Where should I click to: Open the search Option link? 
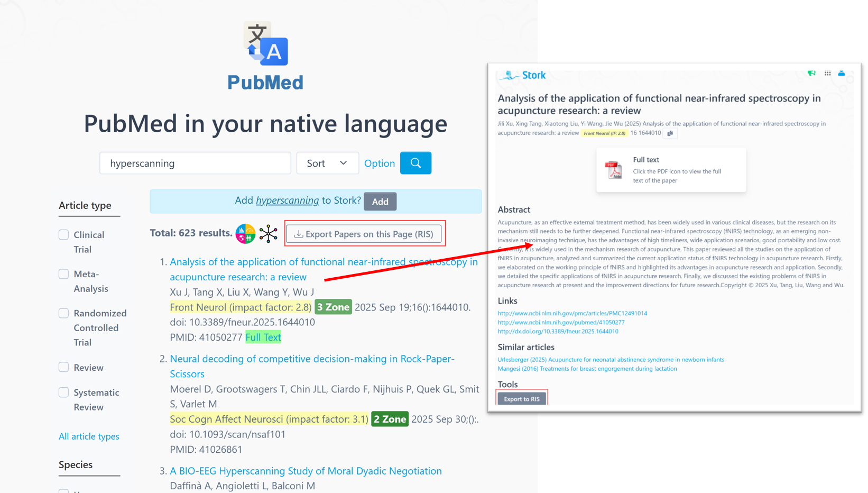pos(379,163)
